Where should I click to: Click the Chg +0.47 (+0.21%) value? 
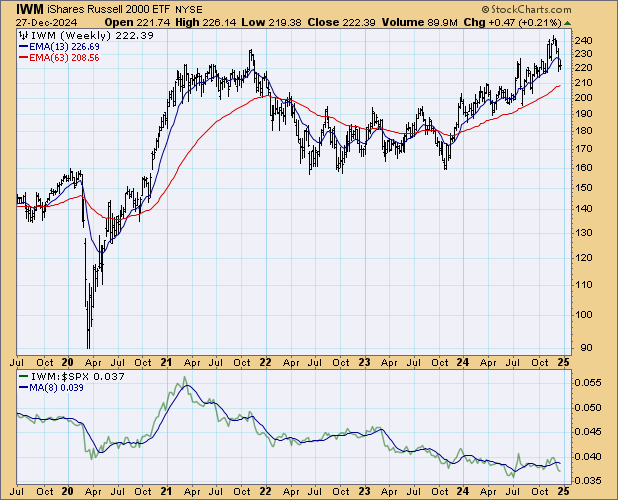pos(512,22)
